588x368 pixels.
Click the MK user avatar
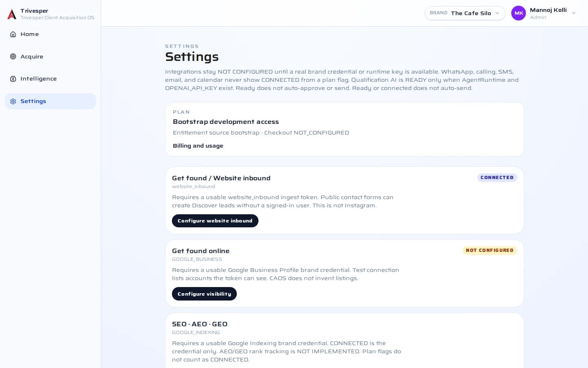click(519, 13)
